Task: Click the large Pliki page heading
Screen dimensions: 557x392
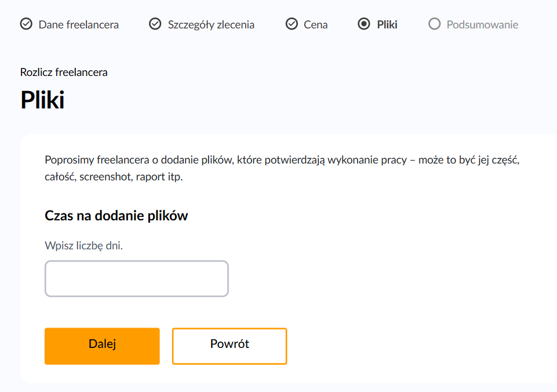Action: 42,100
